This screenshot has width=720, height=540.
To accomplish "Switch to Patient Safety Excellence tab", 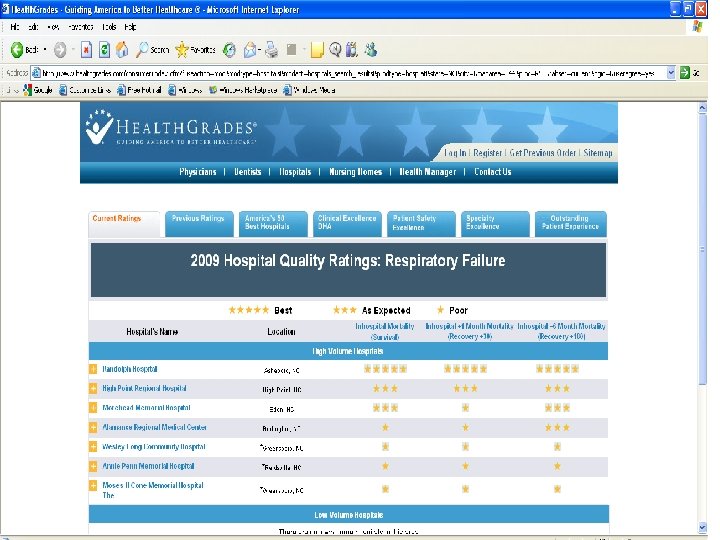I will point(421,224).
